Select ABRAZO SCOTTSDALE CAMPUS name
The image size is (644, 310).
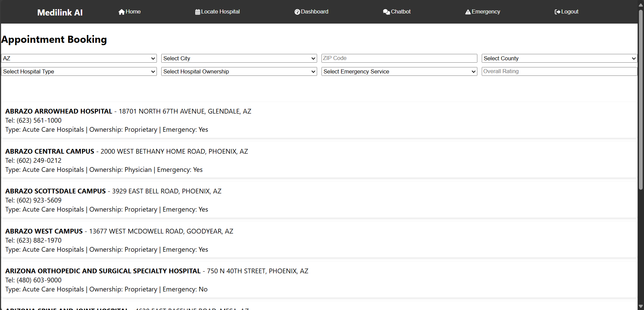click(56, 191)
